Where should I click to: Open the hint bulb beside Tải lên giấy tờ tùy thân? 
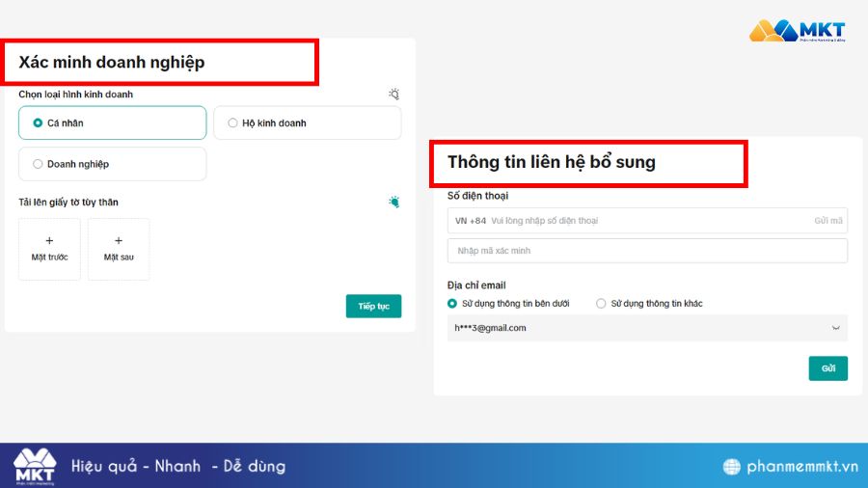[x=393, y=202]
